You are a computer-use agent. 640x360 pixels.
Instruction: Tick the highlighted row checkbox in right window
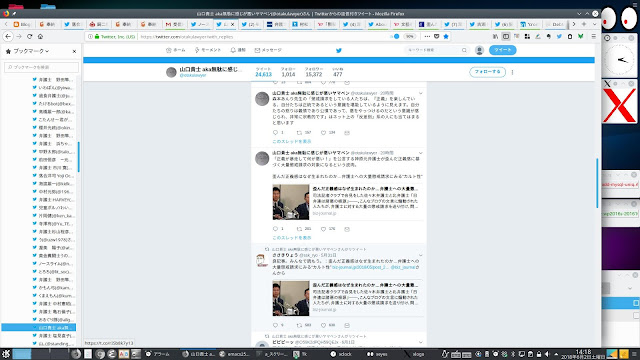(x=636, y=303)
